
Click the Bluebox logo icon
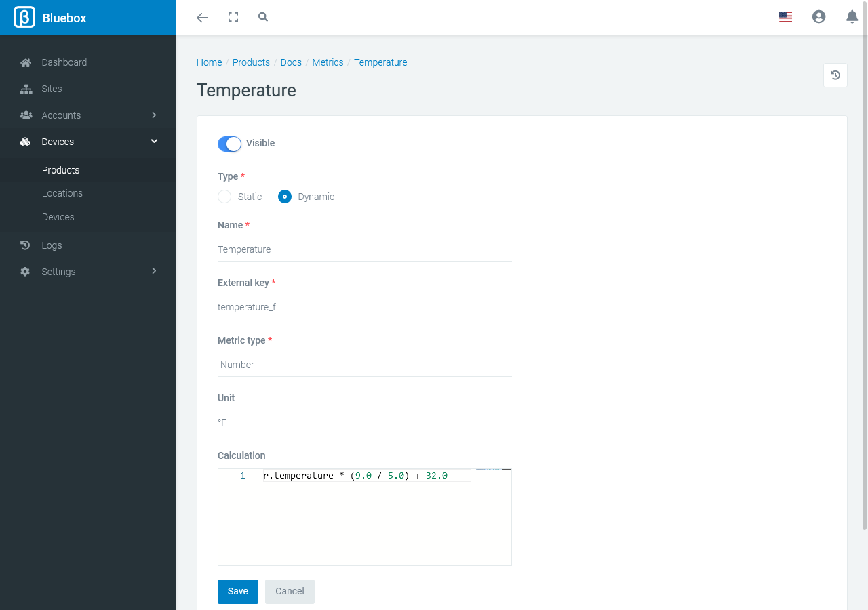24,18
